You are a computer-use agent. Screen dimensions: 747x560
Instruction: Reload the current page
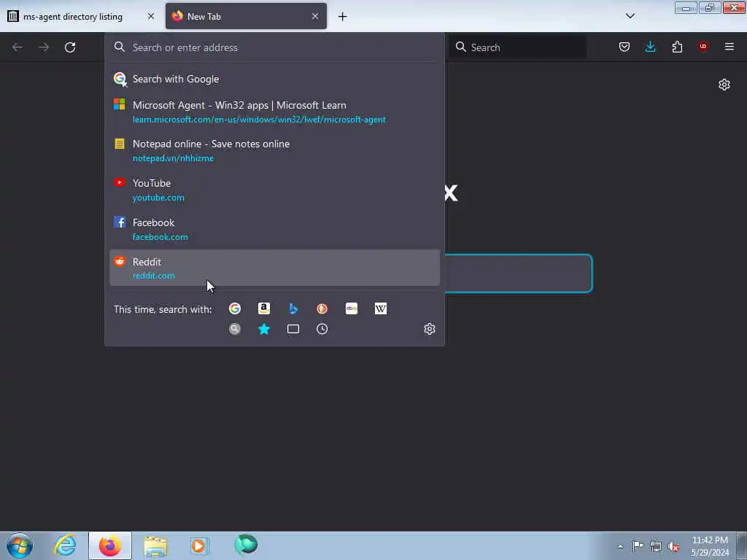(x=70, y=47)
